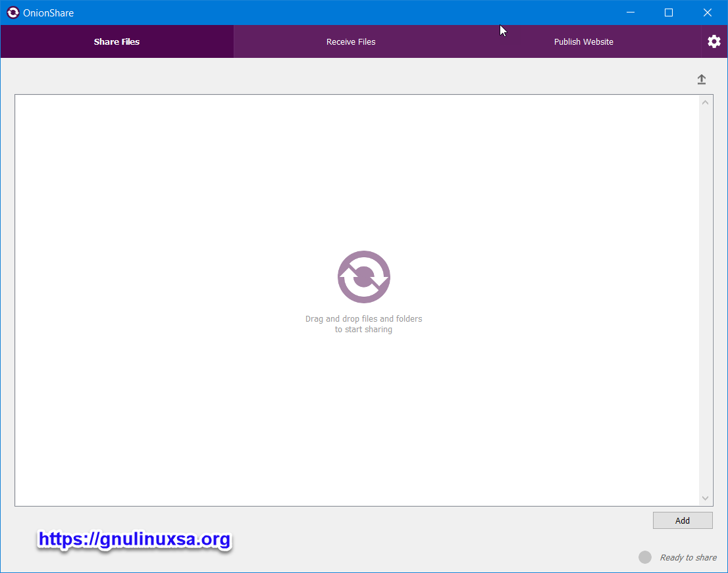Open the Publish Website tab
The height and width of the screenshot is (573, 728).
pos(584,41)
